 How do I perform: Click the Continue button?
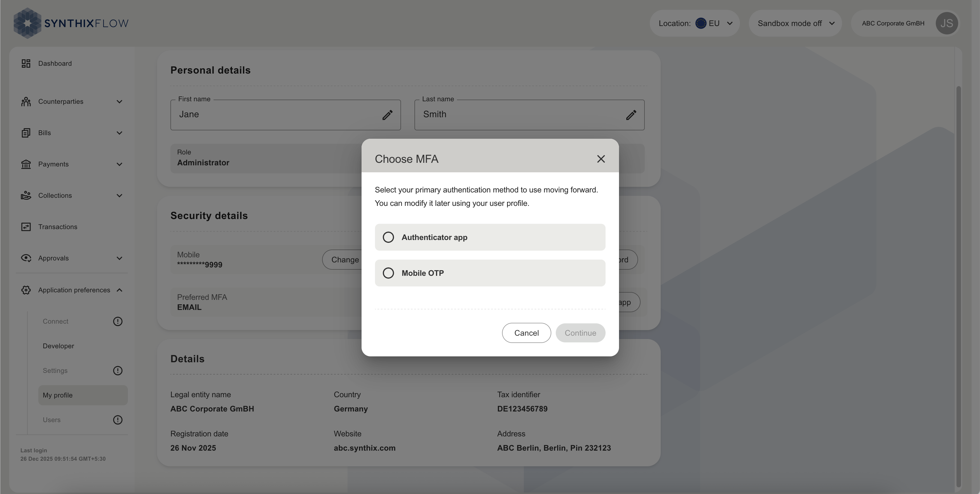click(x=580, y=333)
